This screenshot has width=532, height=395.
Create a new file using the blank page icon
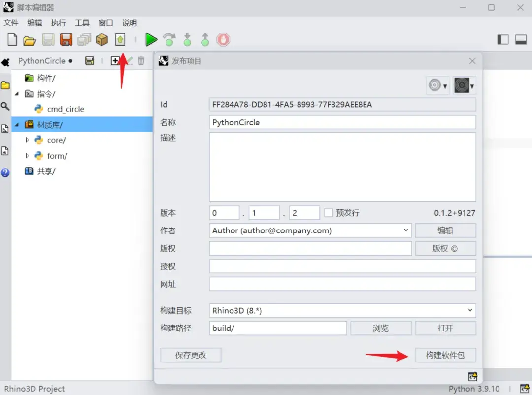(x=11, y=39)
